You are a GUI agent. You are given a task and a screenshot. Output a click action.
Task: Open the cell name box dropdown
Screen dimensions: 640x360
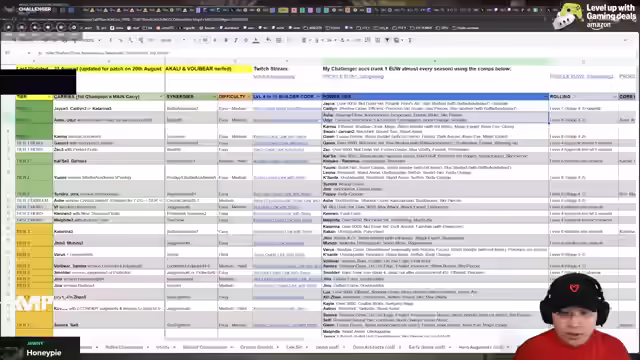pyautogui.click(x=29, y=53)
